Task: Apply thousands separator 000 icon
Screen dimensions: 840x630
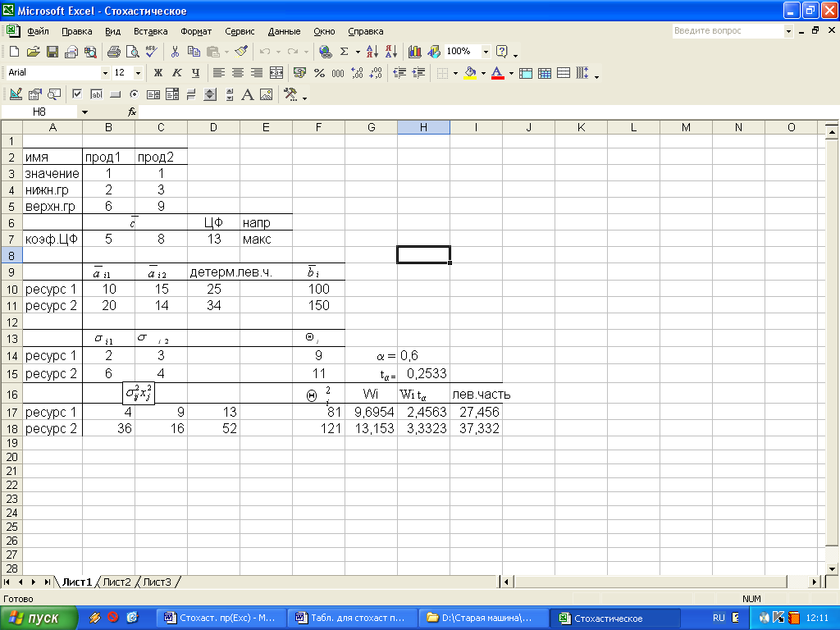Action: coord(338,73)
